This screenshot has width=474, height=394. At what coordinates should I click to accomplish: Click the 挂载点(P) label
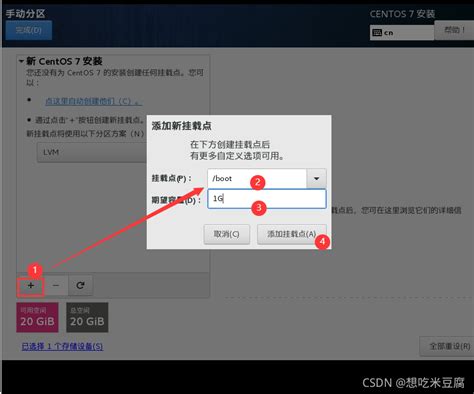pyautogui.click(x=172, y=179)
